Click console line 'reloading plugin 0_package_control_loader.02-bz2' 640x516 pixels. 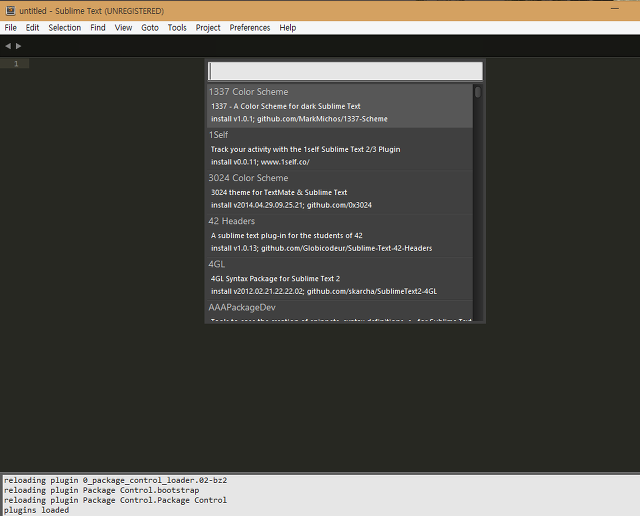pyautogui.click(x=116, y=480)
